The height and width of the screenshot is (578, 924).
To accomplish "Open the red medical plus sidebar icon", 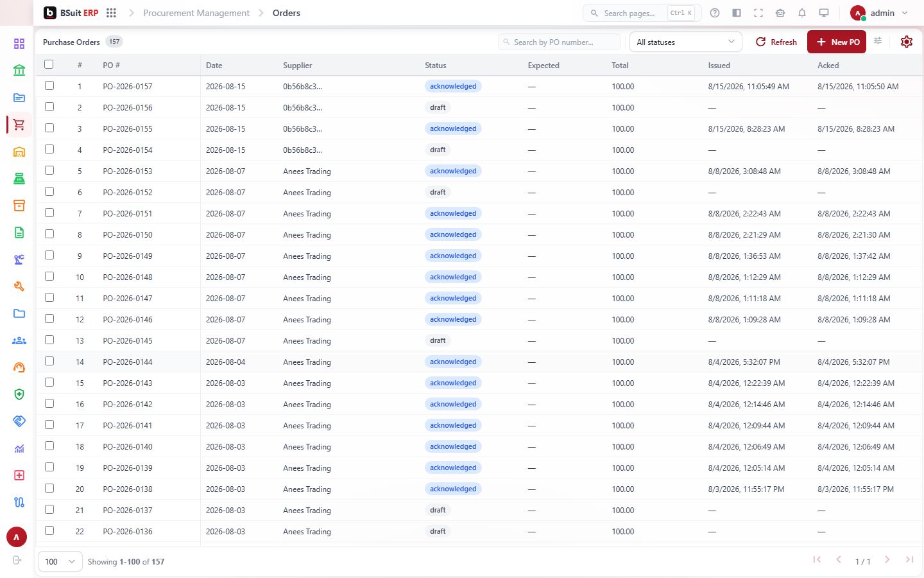I will 19,475.
